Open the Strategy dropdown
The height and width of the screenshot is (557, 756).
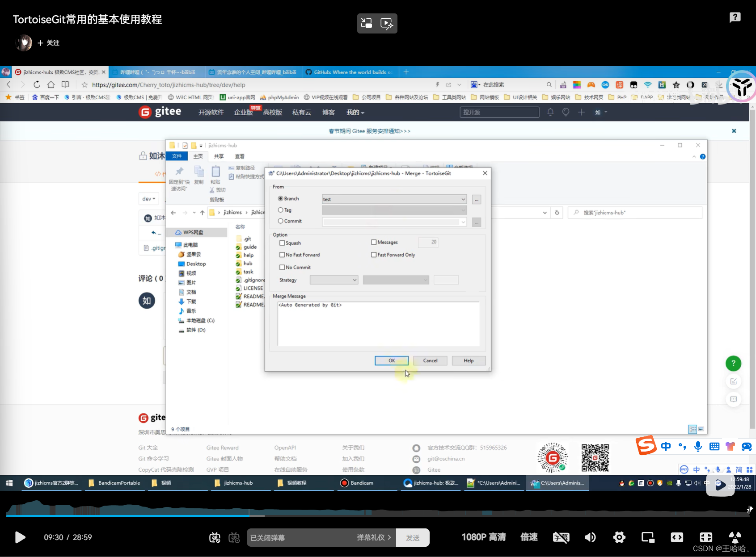[x=334, y=280]
